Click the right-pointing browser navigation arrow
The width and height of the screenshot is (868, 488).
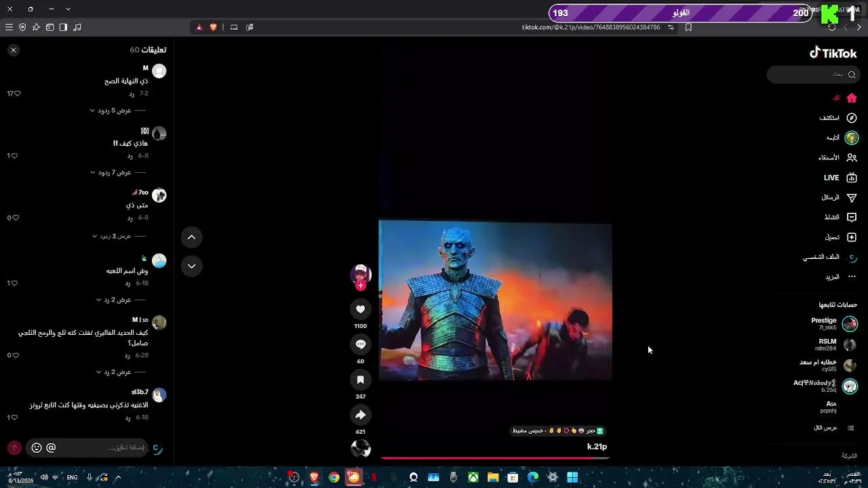tap(859, 27)
